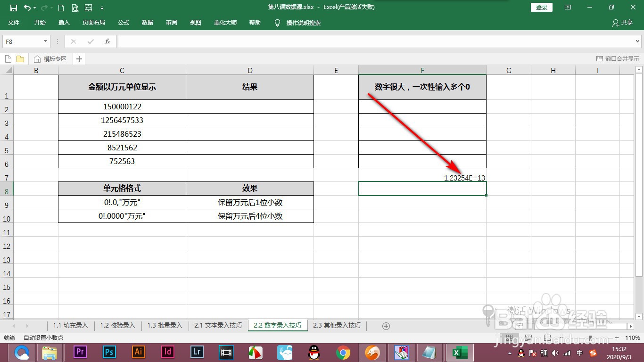The image size is (644, 362).
Task: Add a new worksheet with the plus button
Action: point(386,325)
